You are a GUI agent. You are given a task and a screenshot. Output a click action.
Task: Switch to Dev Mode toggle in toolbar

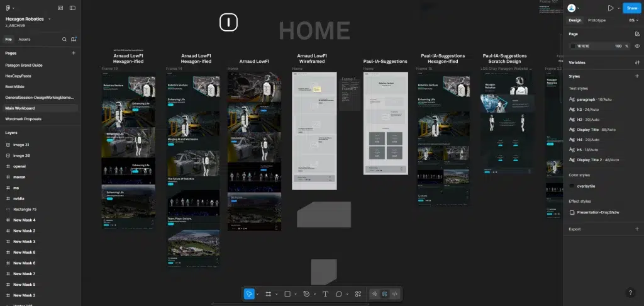click(x=394, y=293)
